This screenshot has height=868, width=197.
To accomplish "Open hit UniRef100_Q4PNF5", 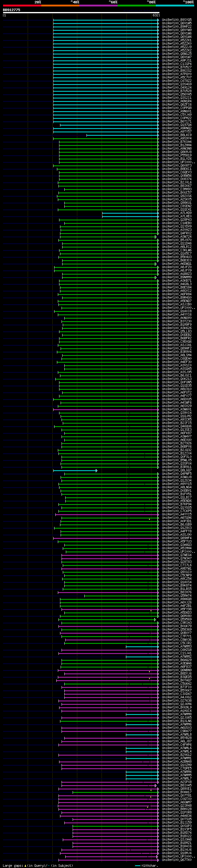I will (177, 474).
